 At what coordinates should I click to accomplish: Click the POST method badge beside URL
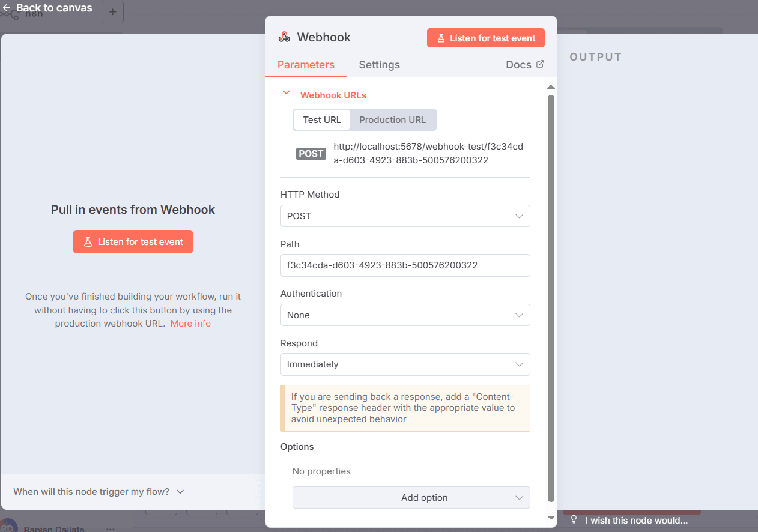pyautogui.click(x=311, y=154)
